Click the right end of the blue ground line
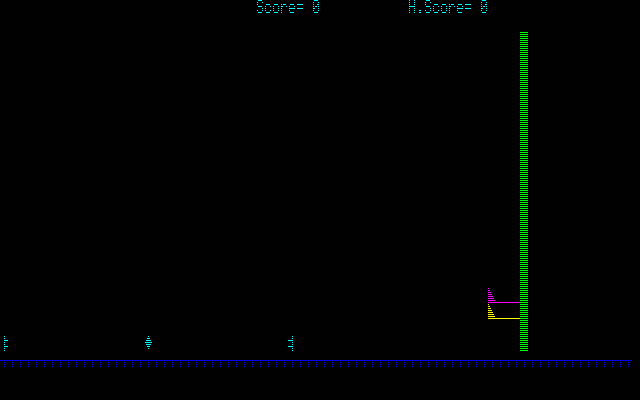The image size is (640, 400). coord(628,362)
